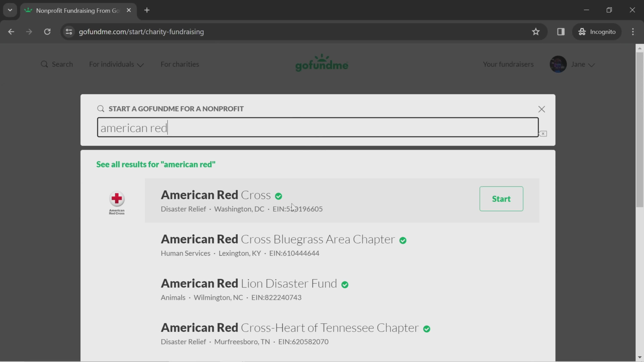
Task: Click the browser extensions menu icon
Action: 561,31
